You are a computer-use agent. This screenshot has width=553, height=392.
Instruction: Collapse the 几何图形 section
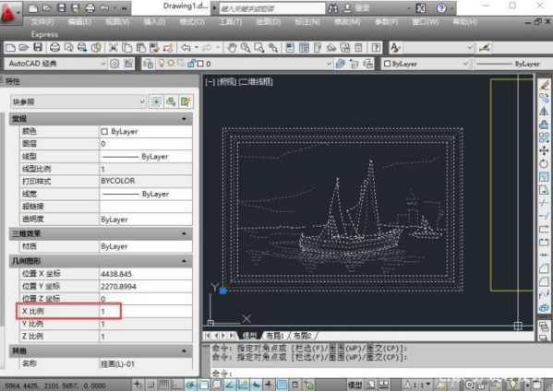184,261
